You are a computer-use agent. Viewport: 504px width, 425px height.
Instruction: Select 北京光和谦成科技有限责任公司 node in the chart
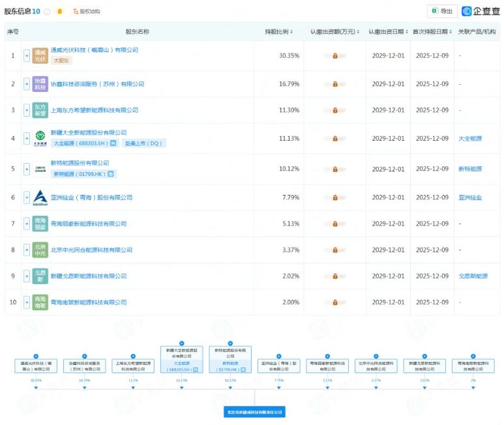pos(255,412)
